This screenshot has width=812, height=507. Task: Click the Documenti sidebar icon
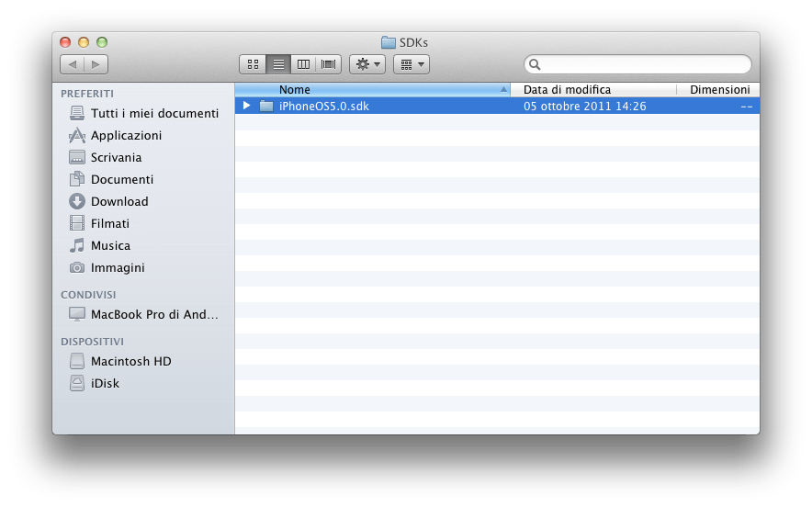76,179
